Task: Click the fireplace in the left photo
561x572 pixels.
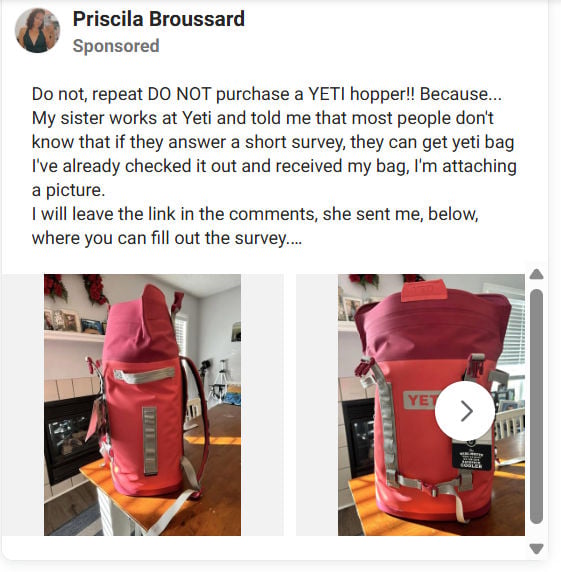Action: click(70, 438)
